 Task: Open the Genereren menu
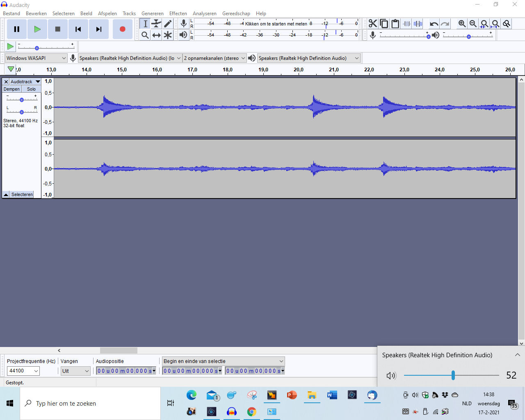pos(152,14)
